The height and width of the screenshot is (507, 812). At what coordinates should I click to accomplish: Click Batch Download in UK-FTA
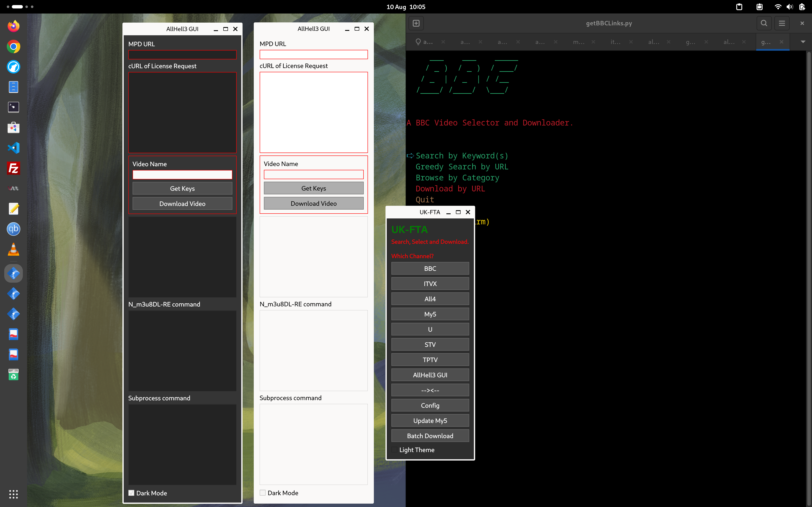(430, 436)
